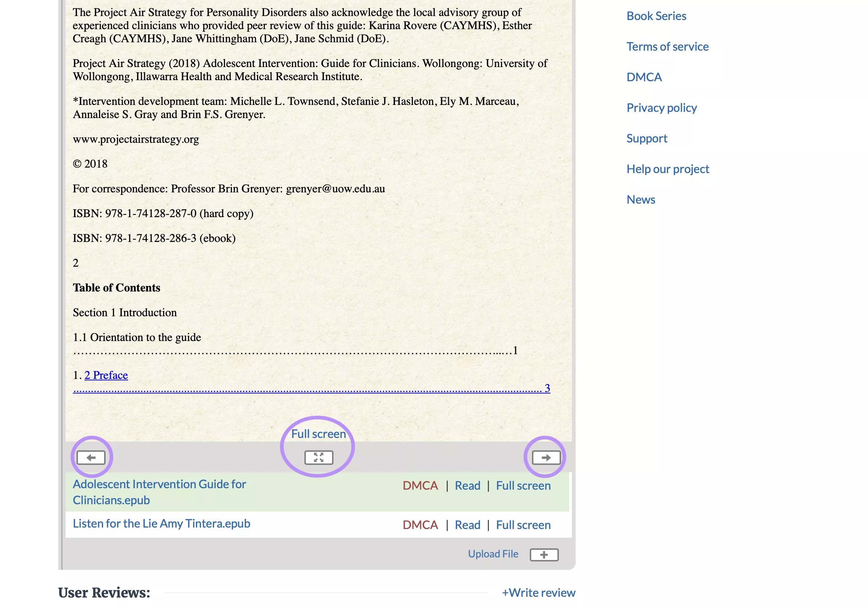This screenshot has width=868, height=607.
Task: Click the Full screen icon button
Action: (319, 457)
